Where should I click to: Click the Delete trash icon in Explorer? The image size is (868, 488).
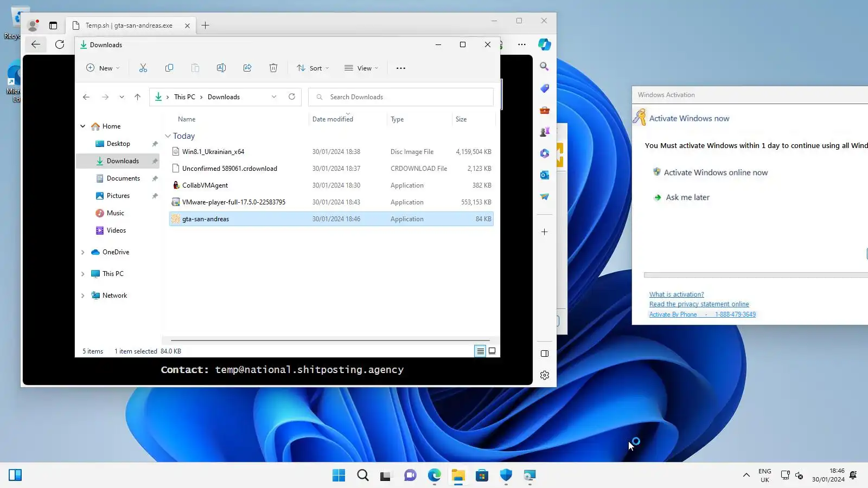pos(273,68)
